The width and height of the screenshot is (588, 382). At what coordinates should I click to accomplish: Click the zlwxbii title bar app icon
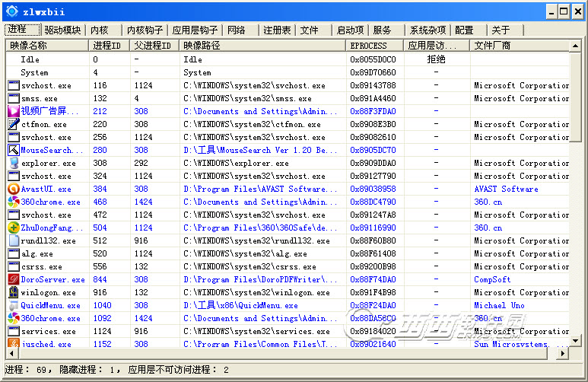[x=12, y=11]
